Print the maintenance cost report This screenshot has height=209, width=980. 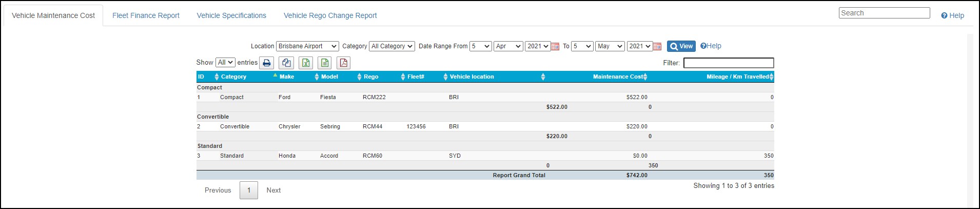point(266,63)
